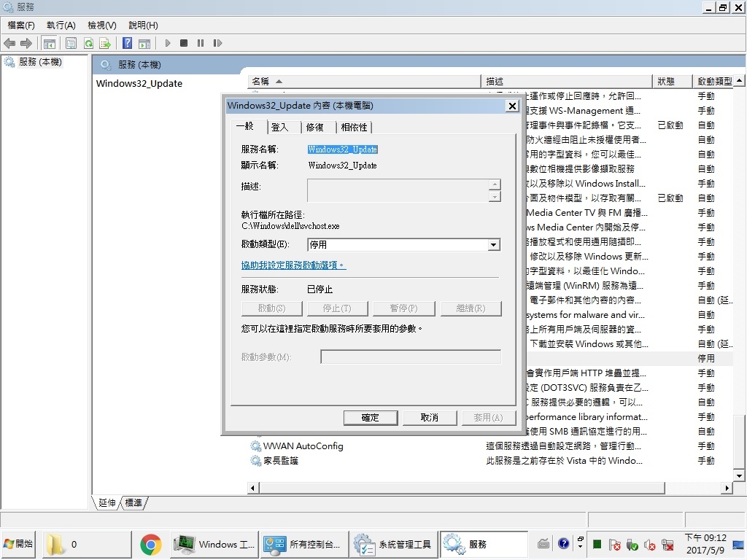Switch to the 所有控制台 taskbar window
747x560 pixels.
coord(305,544)
